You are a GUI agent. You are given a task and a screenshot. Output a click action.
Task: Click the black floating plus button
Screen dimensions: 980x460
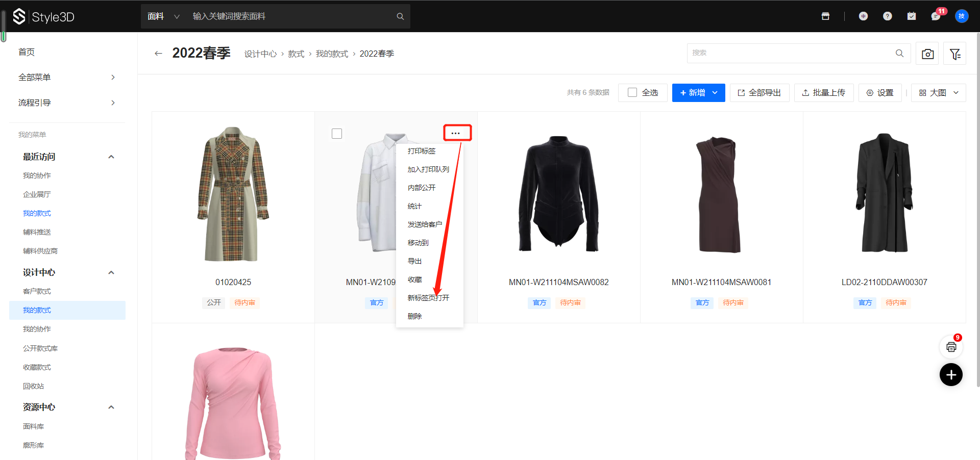(951, 375)
